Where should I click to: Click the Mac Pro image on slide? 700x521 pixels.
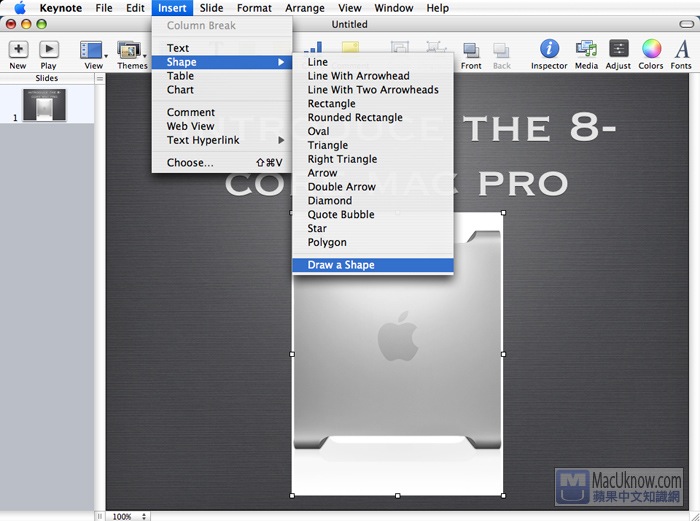pos(397,354)
